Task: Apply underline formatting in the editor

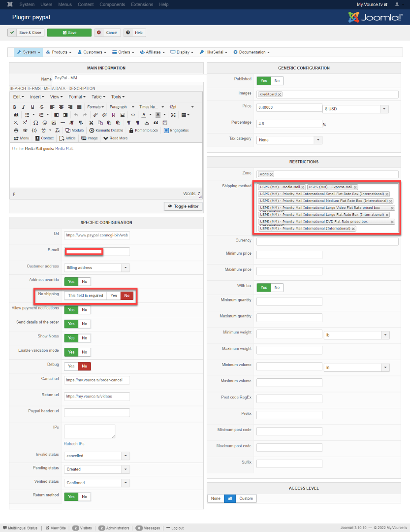Action: point(32,107)
